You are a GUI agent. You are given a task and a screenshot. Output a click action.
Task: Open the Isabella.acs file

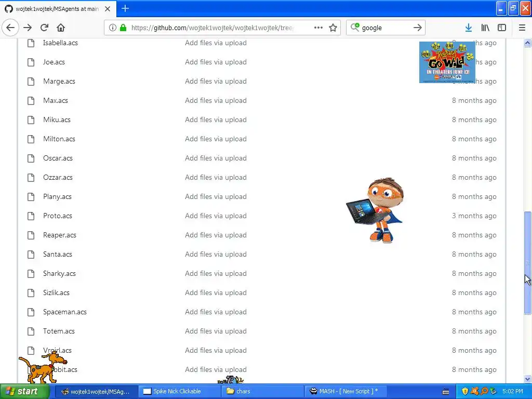coord(60,43)
